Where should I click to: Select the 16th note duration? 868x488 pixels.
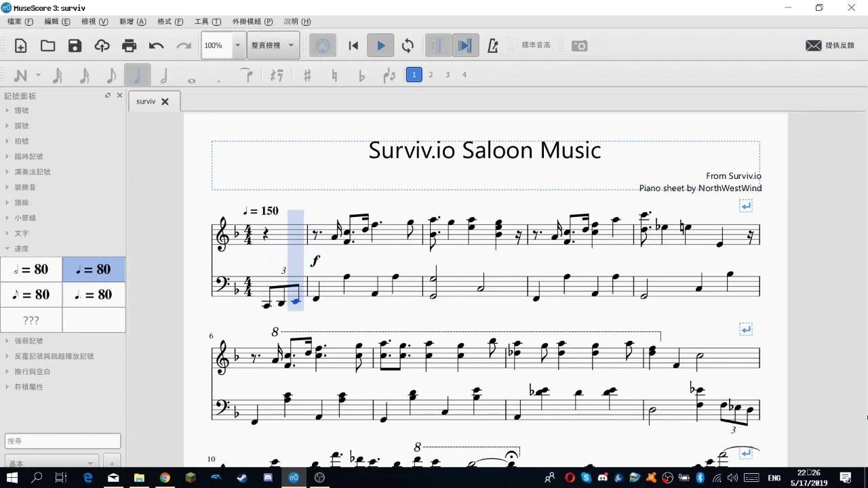tap(84, 75)
